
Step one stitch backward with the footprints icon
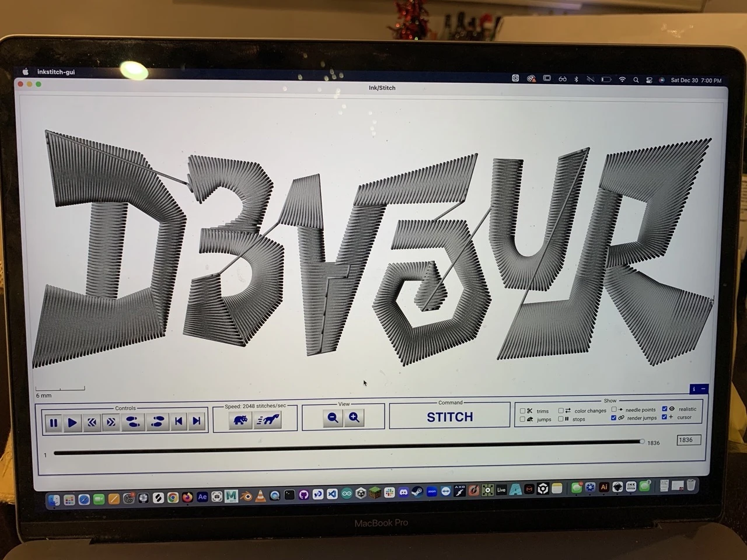pos(133,422)
